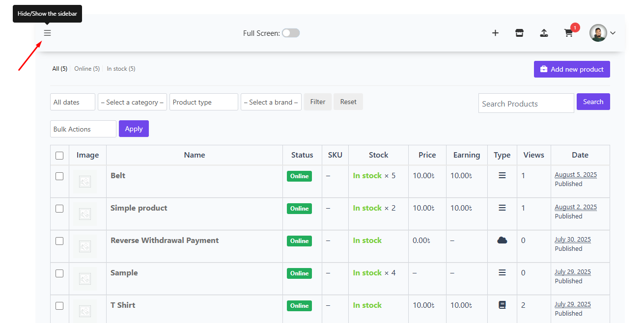Open the Belt product link
The image size is (644, 323).
click(118, 175)
